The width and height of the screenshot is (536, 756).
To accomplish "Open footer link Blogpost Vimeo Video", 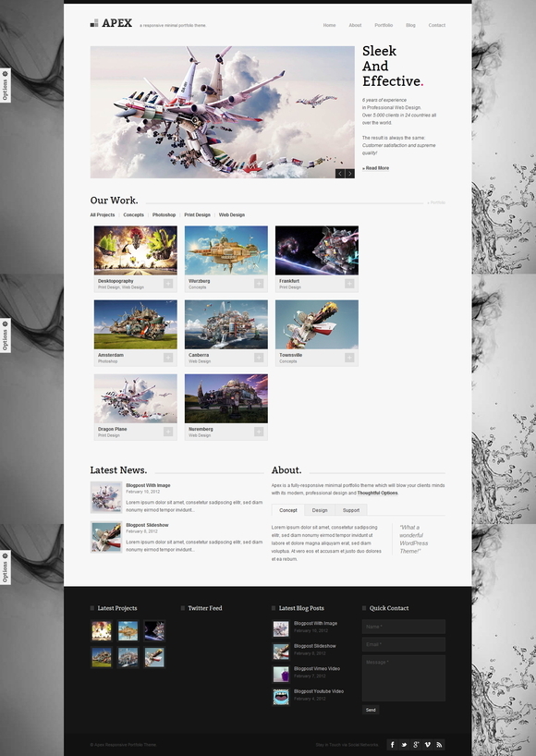I will [x=317, y=669].
